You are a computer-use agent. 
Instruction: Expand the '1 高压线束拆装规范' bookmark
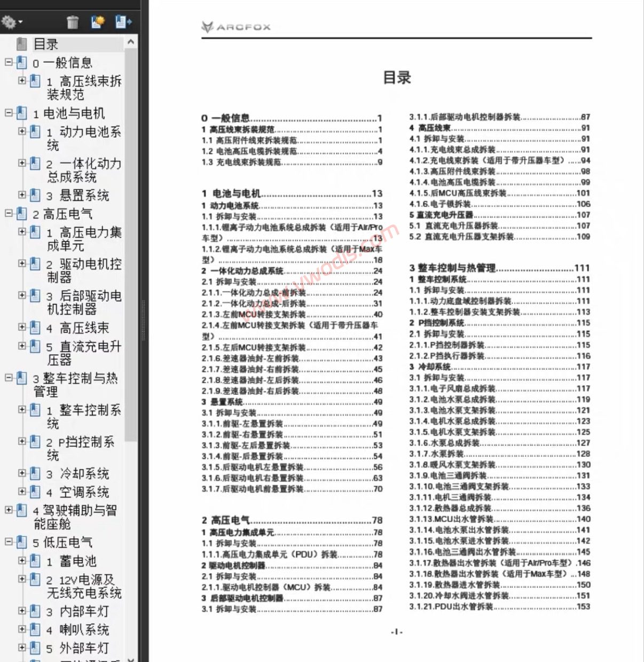22,81
